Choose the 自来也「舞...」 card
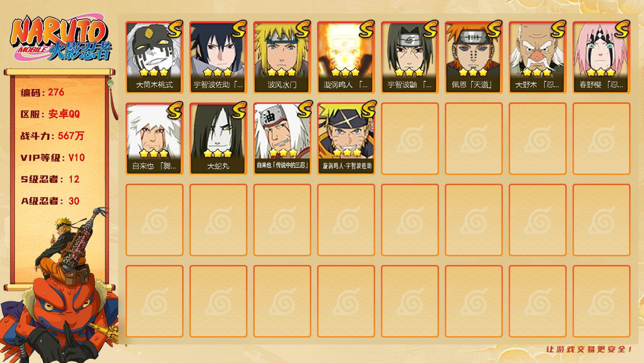The height and width of the screenshot is (363, 644). (154, 139)
